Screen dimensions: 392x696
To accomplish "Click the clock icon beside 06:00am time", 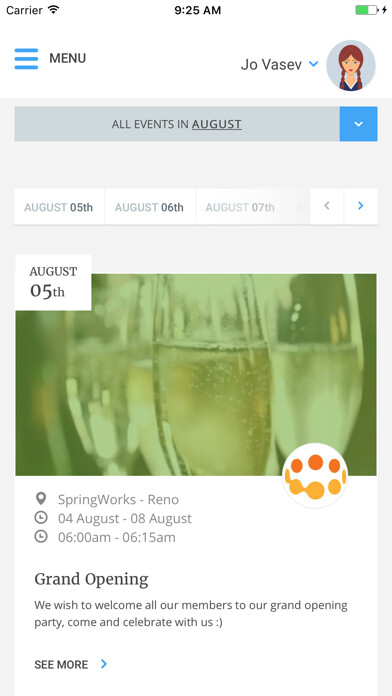I will 41,537.
